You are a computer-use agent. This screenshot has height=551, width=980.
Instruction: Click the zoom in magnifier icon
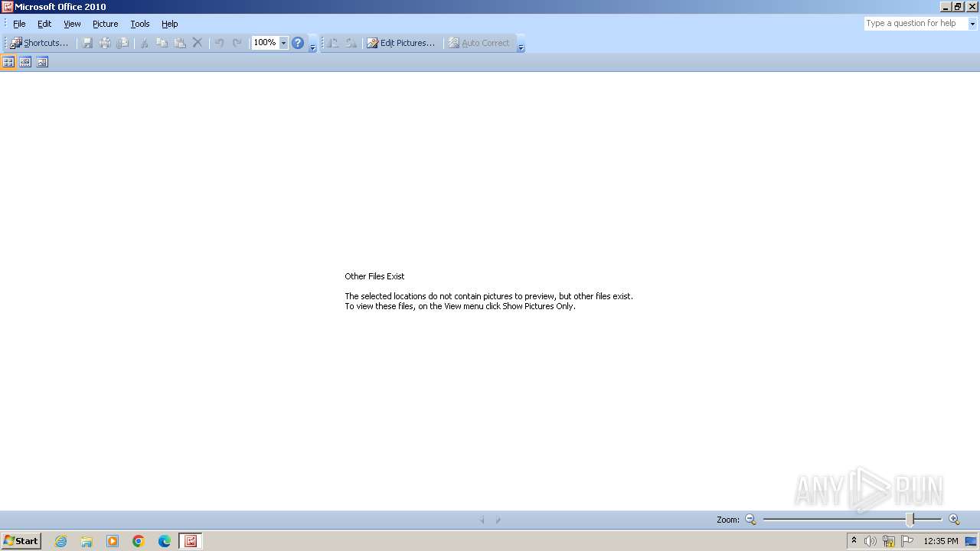[954, 520]
